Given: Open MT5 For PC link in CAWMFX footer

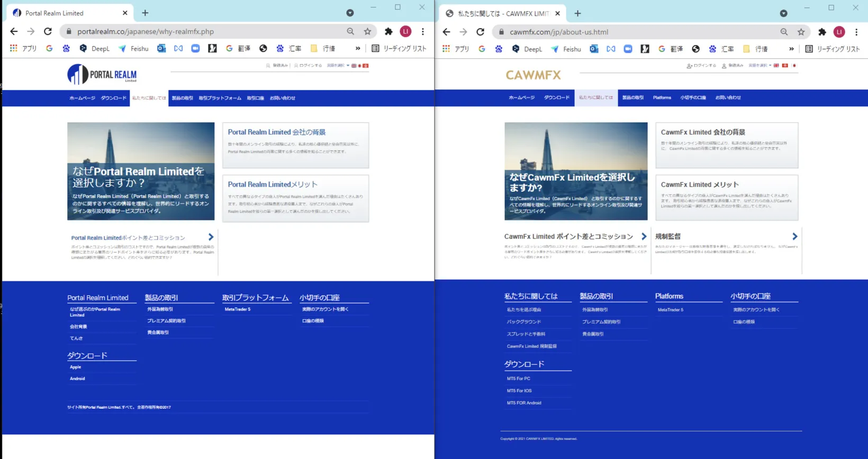Looking at the screenshot, I should (x=519, y=379).
